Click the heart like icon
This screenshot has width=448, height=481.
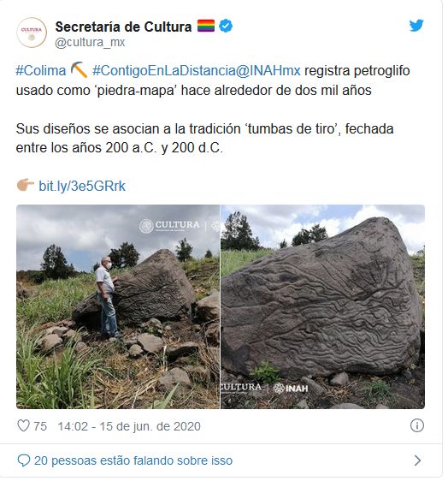[23, 426]
